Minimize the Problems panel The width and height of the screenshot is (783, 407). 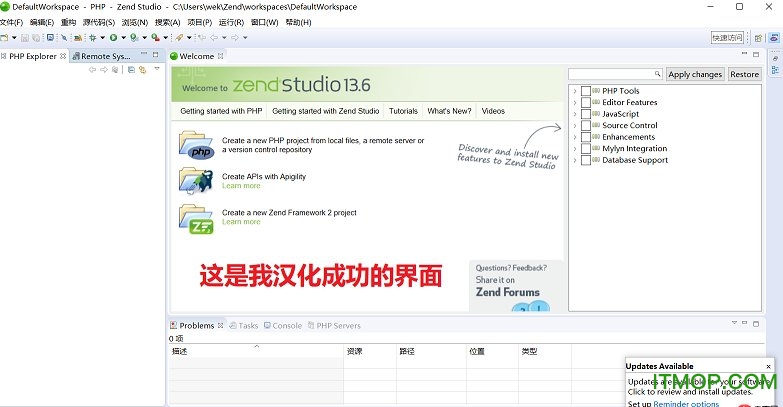[745, 323]
